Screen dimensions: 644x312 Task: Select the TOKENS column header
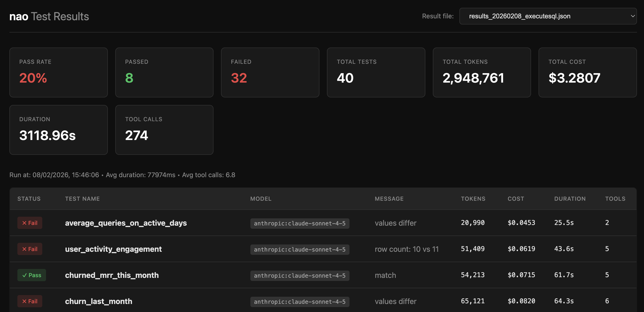click(x=473, y=199)
